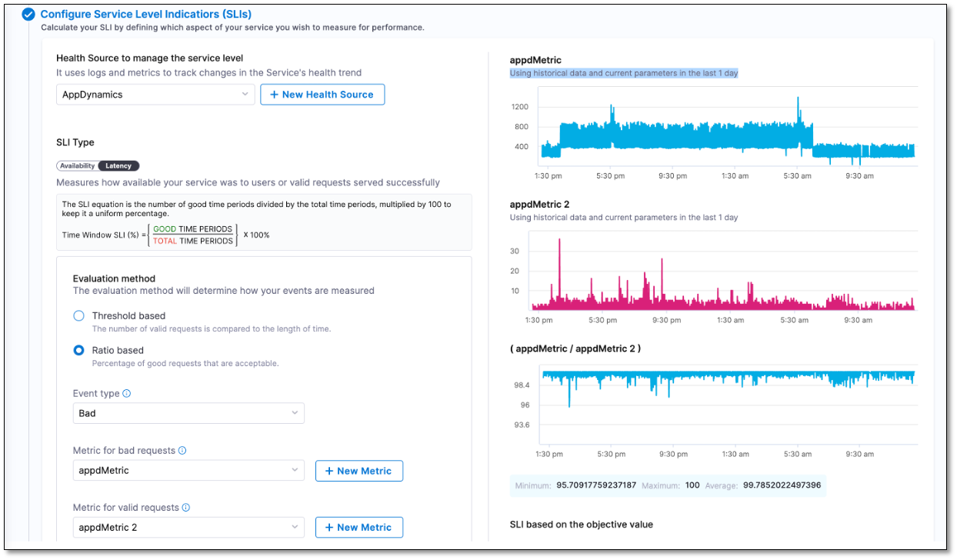
Task: Open the AppDynamics health source dropdown
Action: pyautogui.click(x=155, y=94)
